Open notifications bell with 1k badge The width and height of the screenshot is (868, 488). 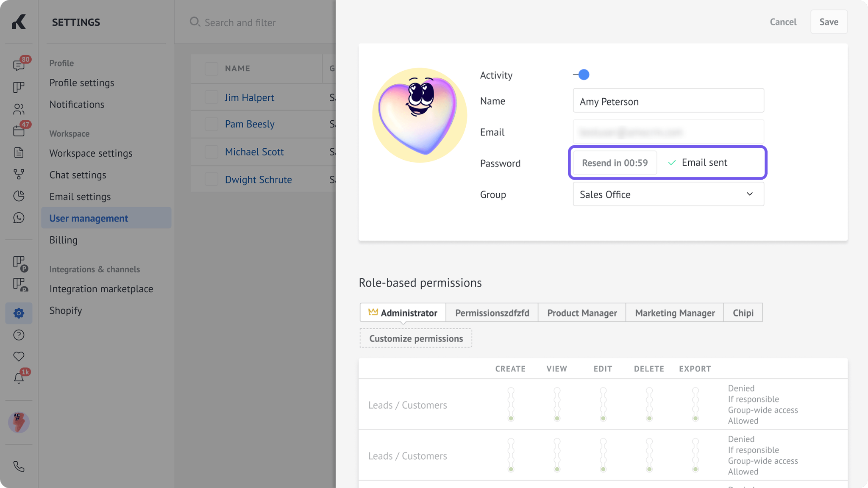pyautogui.click(x=19, y=378)
